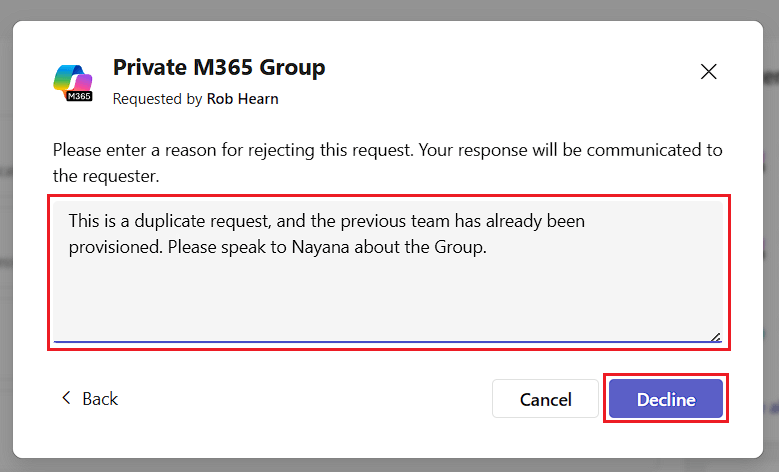Click the word "provisioned" in the text box
779x472 pixels.
[x=114, y=247]
